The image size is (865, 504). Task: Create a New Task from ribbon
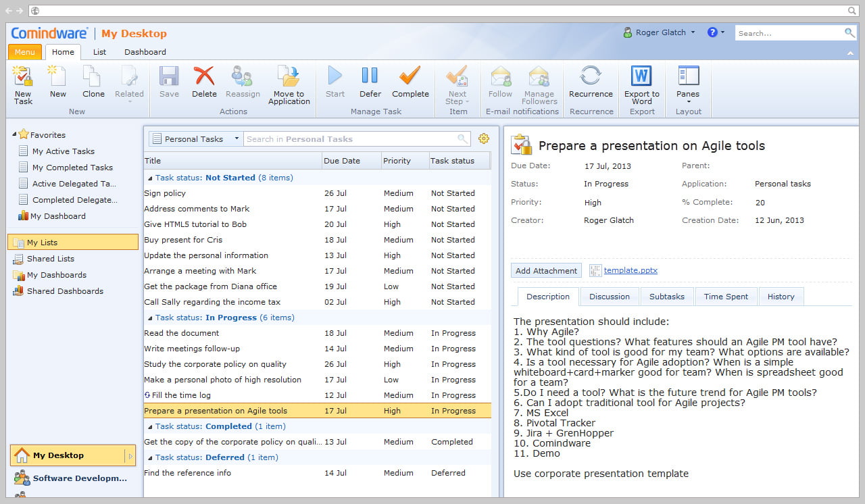(23, 84)
